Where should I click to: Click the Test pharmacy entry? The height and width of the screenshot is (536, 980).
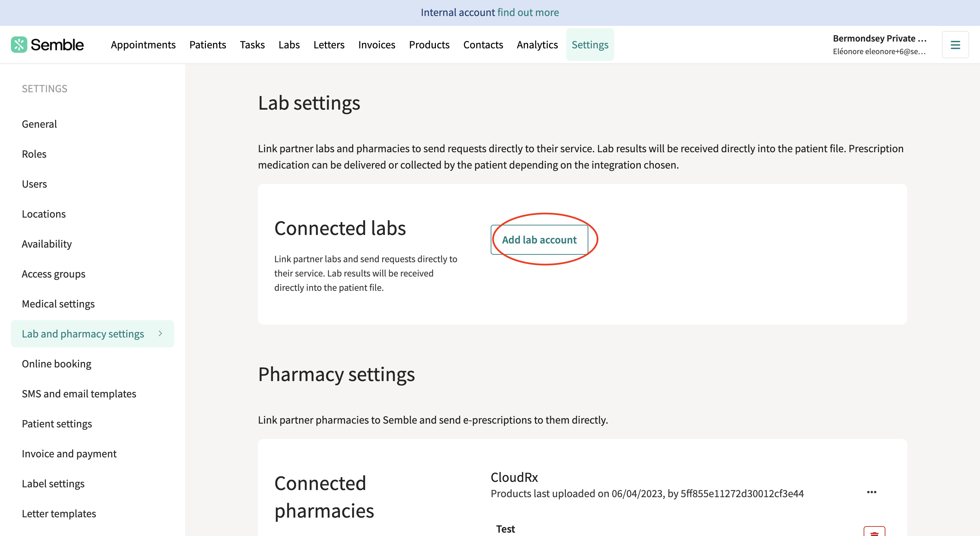(505, 529)
